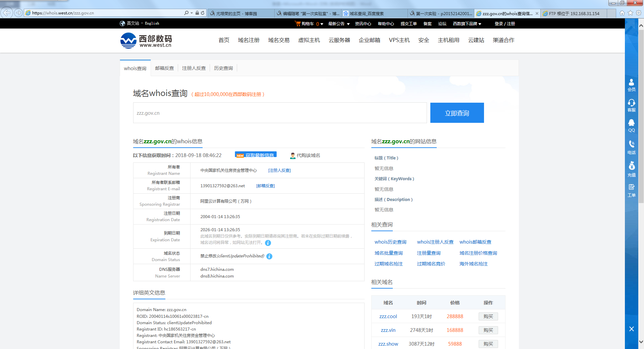The height and width of the screenshot is (349, 644).
Task: Switch to the 域名查询_百度搜索 browser tab
Action: (375, 13)
